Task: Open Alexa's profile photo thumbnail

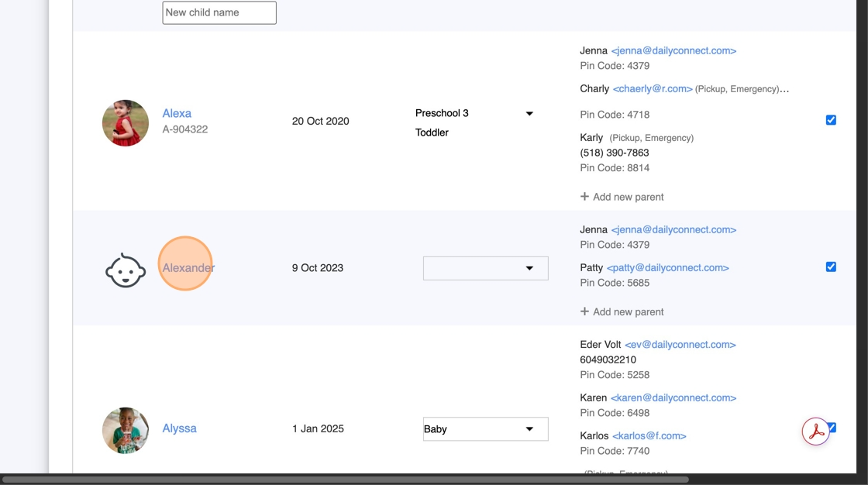Action: coord(126,123)
